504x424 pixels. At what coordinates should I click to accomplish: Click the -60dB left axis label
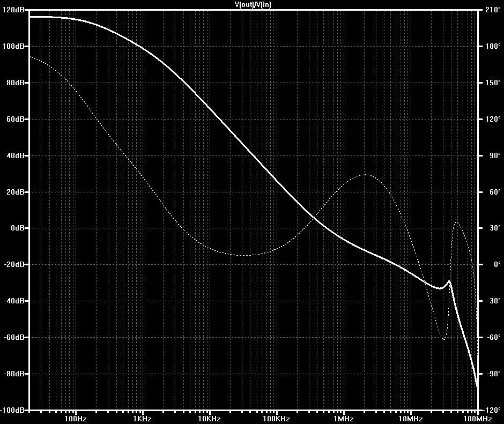tap(13, 337)
